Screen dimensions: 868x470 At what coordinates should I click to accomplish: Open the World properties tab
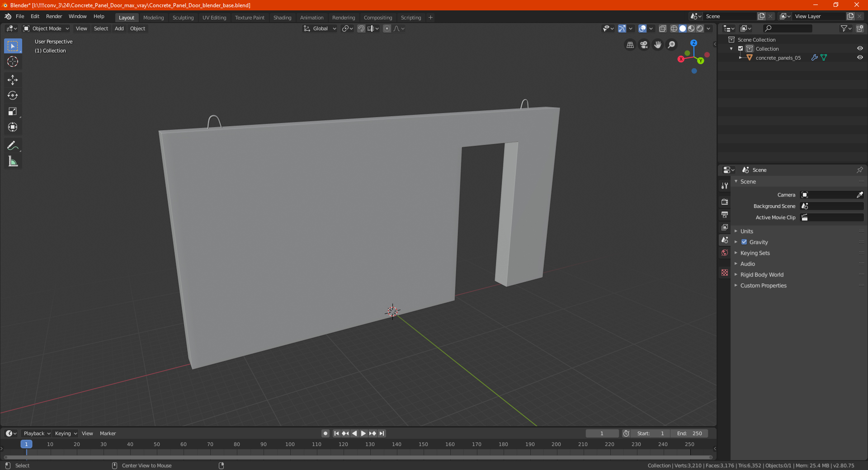[x=725, y=253]
